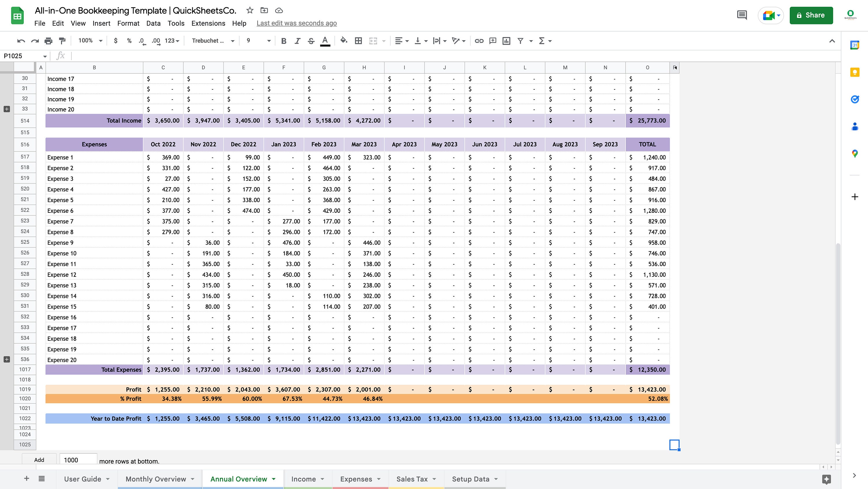Click the Undo arrow in the toolbar
Viewport: 868px width, 489px height.
coord(21,41)
